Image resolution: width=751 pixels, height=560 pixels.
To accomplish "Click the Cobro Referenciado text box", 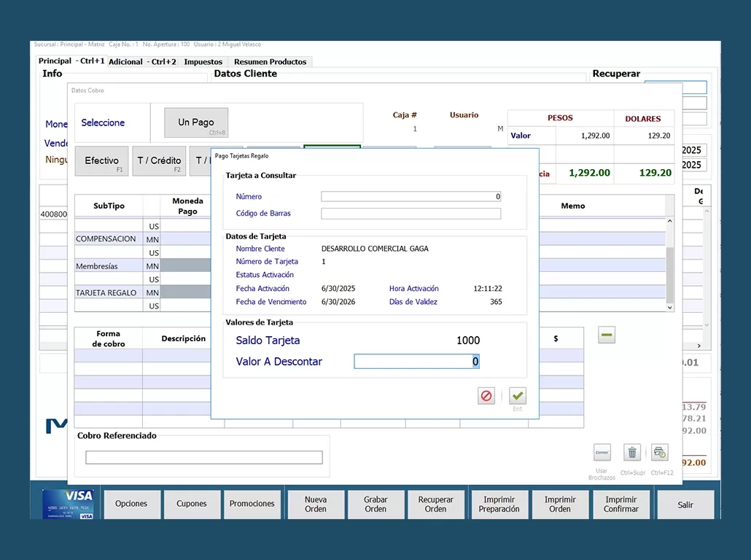I will (203, 457).
